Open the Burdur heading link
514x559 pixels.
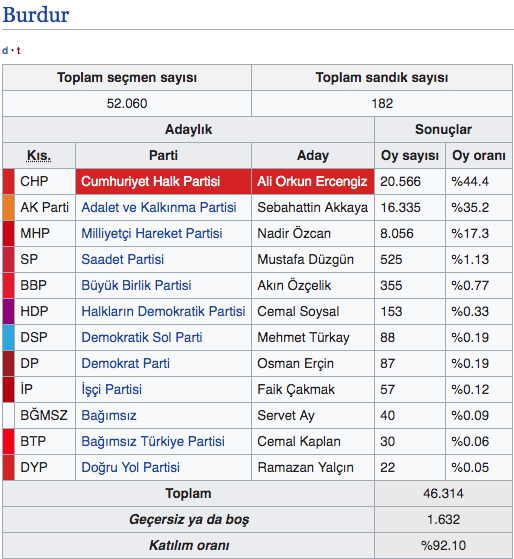coord(36,15)
